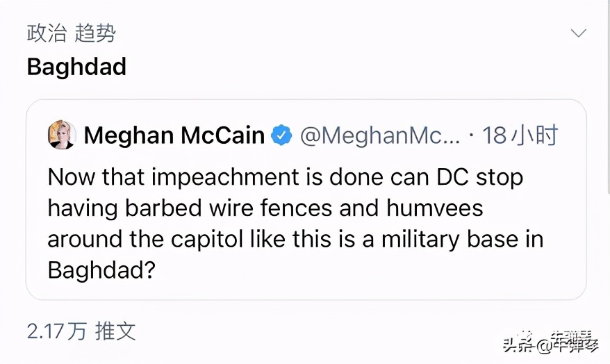Open the Baghdad trend title
The height and width of the screenshot is (364, 610).
pyautogui.click(x=76, y=67)
